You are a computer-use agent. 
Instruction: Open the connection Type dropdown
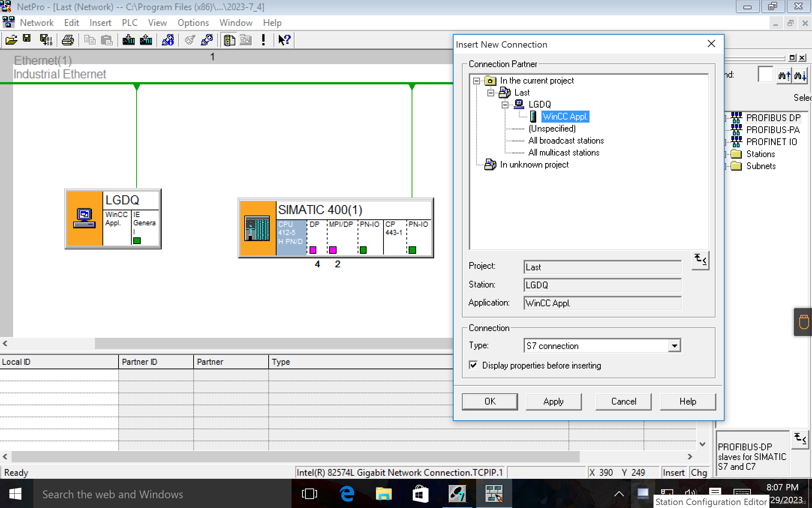pos(674,346)
